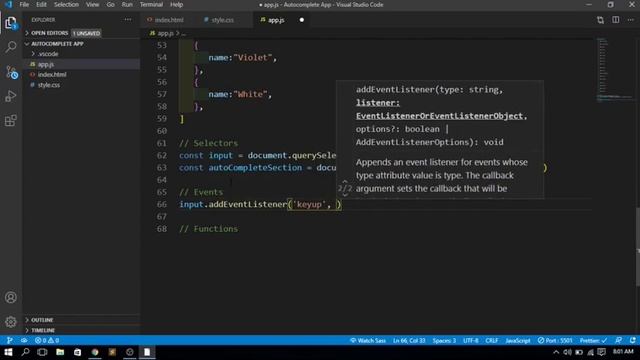Click the Prettier status item
Screen dimensions: 640x360
tap(593, 340)
